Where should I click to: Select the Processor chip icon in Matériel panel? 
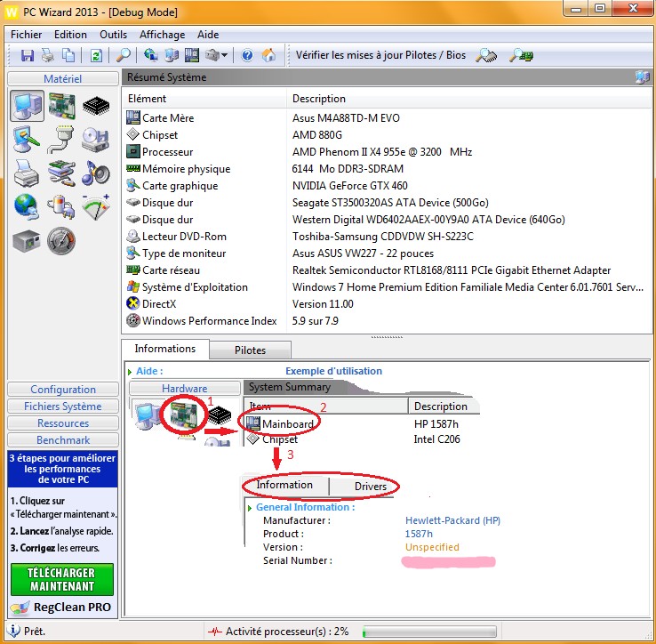[96, 106]
